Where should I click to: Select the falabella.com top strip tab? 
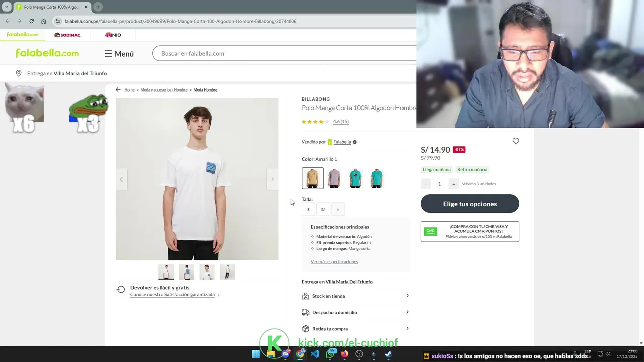coord(22,35)
